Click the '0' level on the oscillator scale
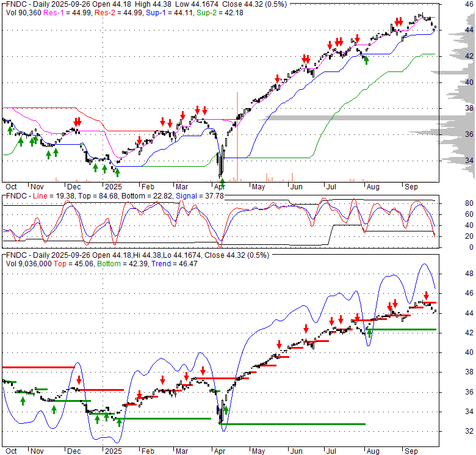Image resolution: width=476 pixels, height=455 pixels. point(471,247)
